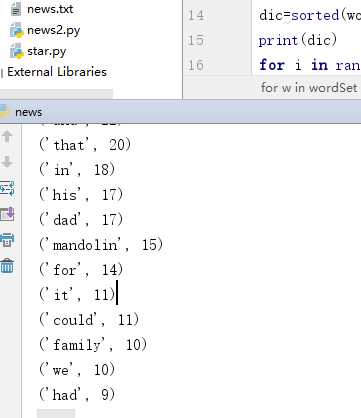The width and height of the screenshot is (361, 418).
Task: Click the Python icon beside news2.py
Action: click(17, 30)
